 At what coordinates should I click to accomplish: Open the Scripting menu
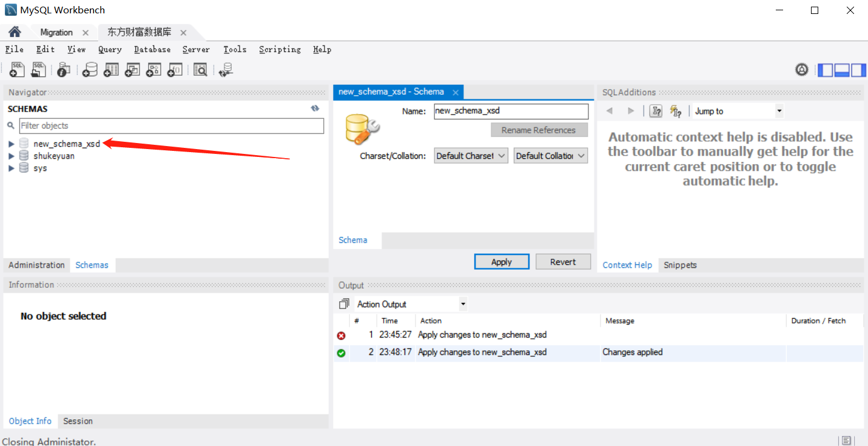[280, 50]
